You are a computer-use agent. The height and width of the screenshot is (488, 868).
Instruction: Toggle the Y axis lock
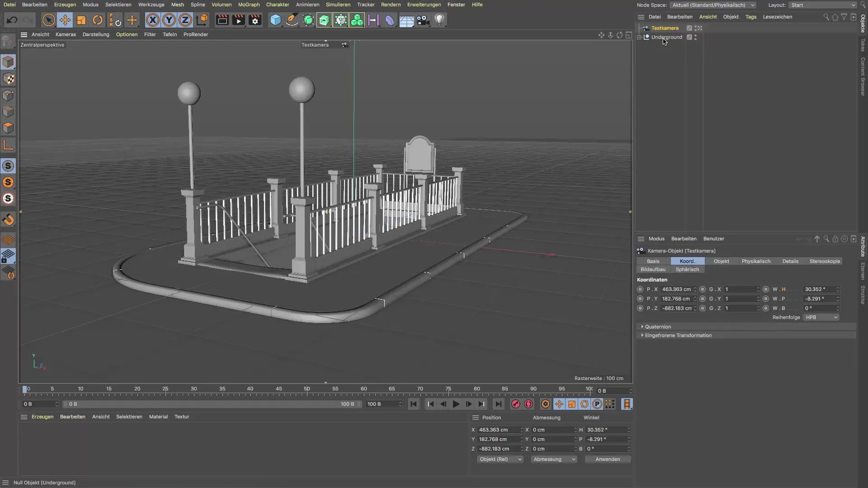[x=169, y=20]
